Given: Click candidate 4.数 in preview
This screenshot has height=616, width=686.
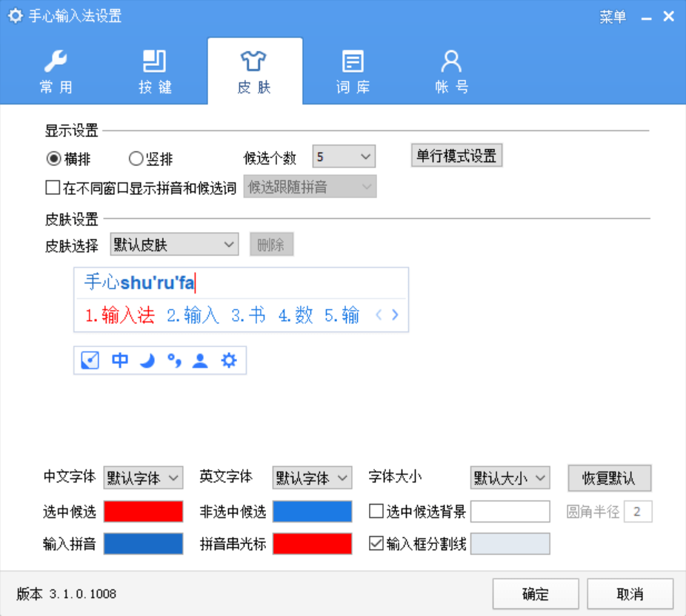Looking at the screenshot, I should (296, 315).
